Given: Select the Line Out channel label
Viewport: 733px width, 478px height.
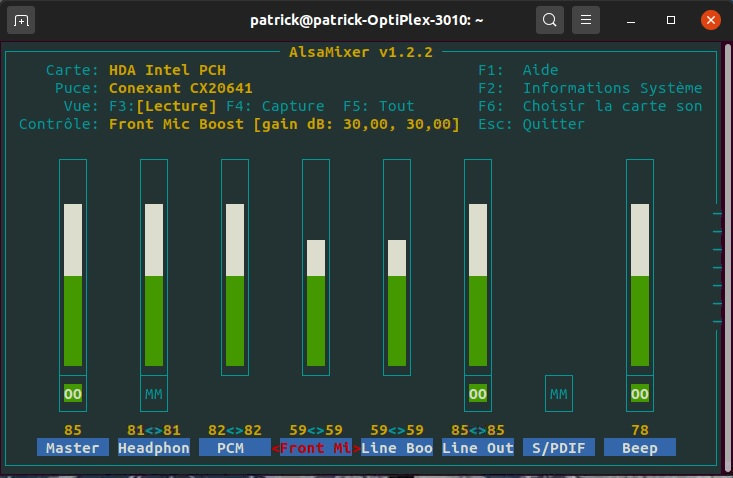Looking at the screenshot, I should tap(478, 448).
